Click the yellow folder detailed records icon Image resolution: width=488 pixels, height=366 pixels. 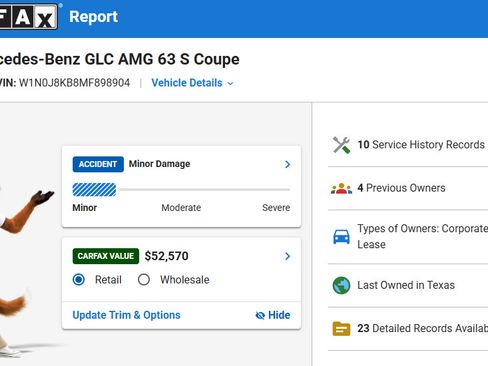[x=341, y=329]
